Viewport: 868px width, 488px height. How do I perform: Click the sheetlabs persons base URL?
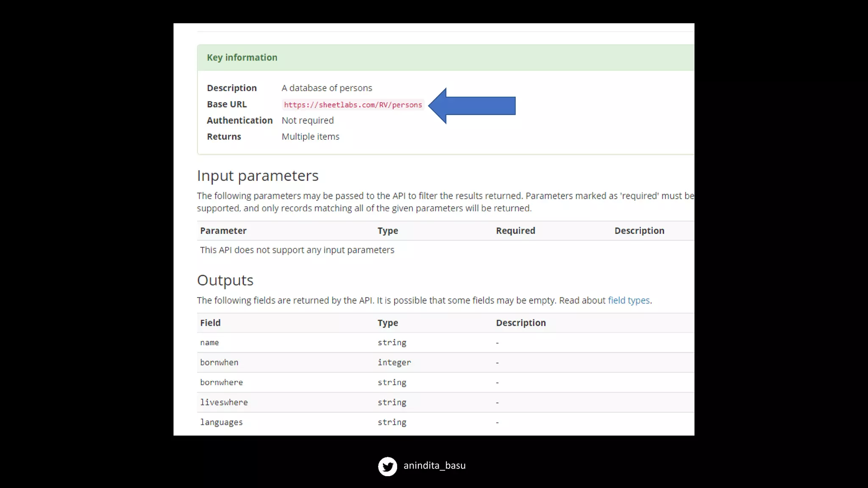[353, 105]
